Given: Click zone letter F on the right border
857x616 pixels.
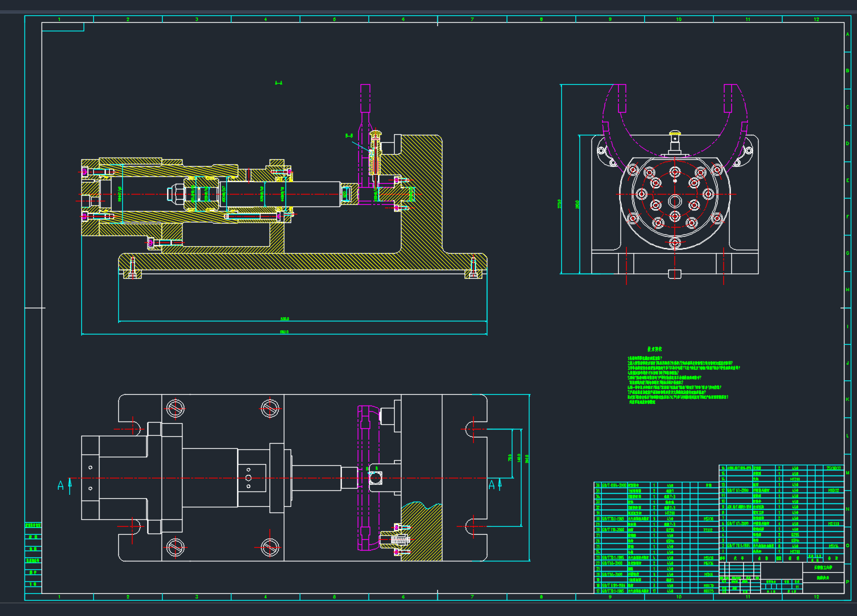Looking at the screenshot, I should [x=848, y=217].
